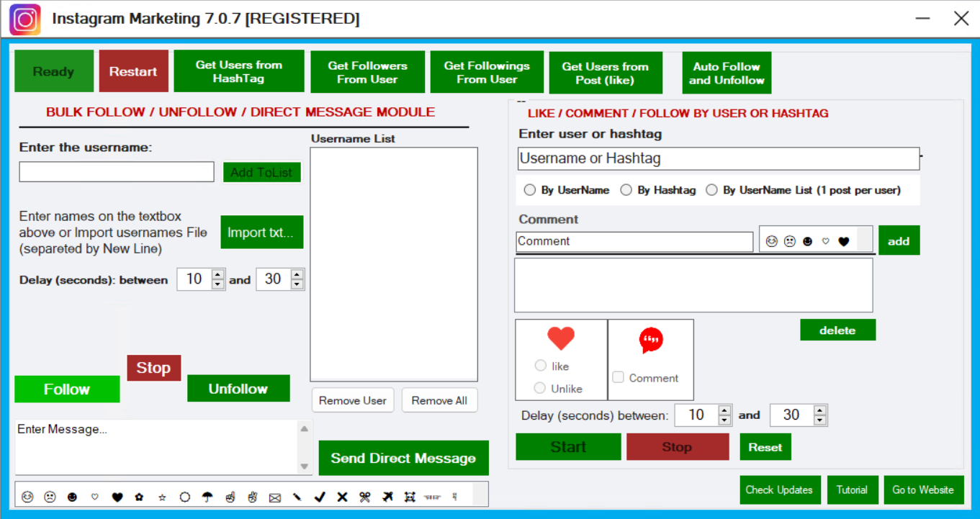Screen dimensions: 980x519
Task: Decrease the bulk follow maximum delay of 30
Action: coord(297,284)
